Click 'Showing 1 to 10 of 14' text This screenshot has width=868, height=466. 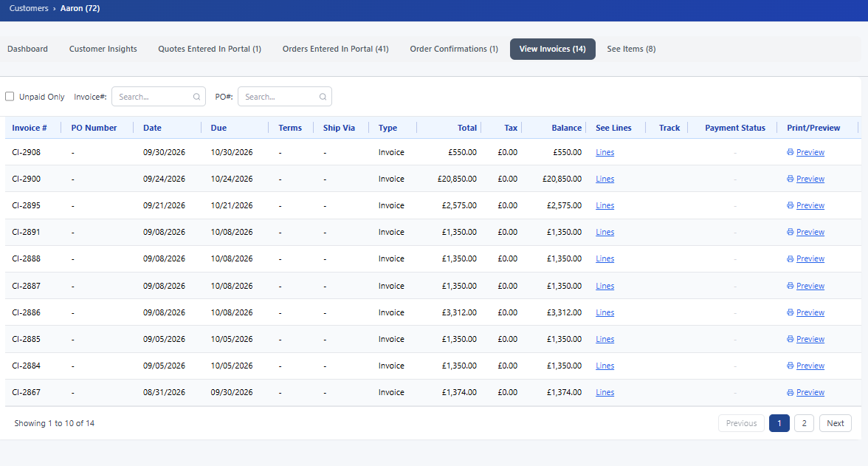point(55,423)
